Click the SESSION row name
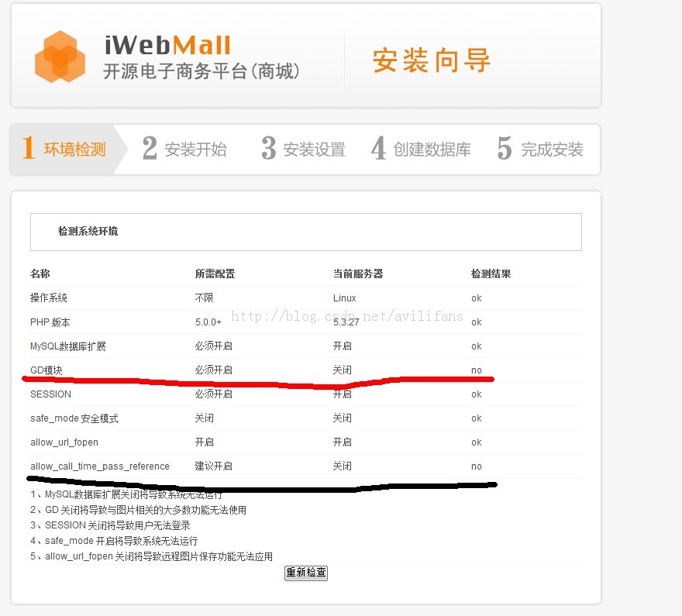The height and width of the screenshot is (616, 682). [50, 394]
